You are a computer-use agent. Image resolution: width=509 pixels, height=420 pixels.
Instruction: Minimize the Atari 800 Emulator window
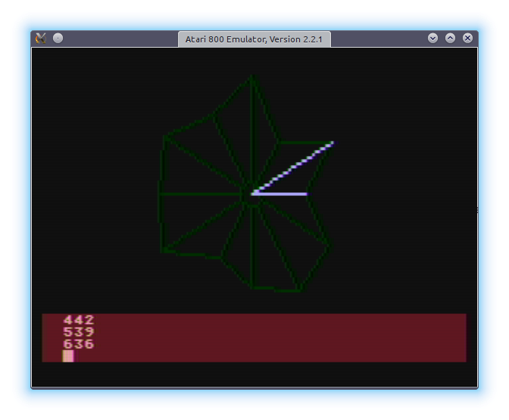point(432,39)
